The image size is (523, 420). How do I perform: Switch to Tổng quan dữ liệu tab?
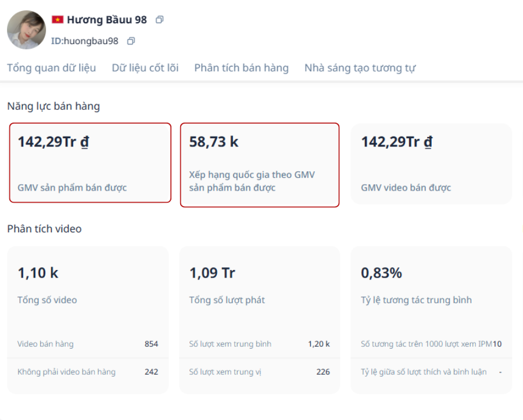coord(52,68)
